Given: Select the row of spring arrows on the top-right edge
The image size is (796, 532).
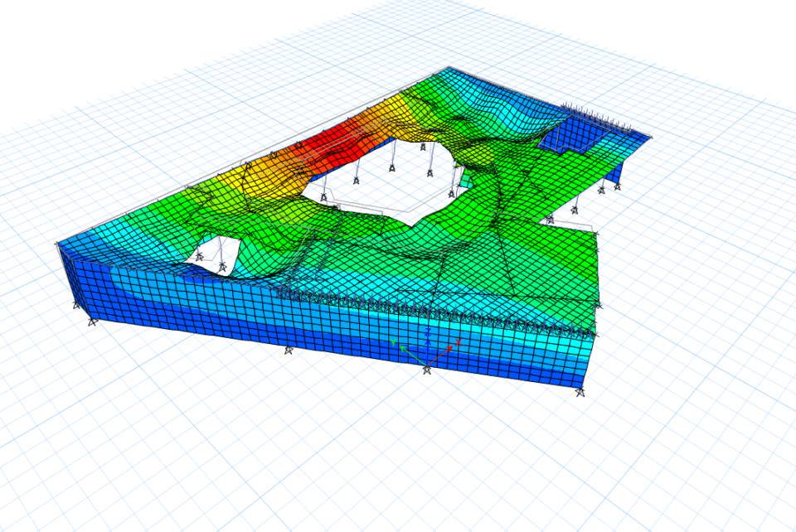Looking at the screenshot, I should tap(595, 116).
